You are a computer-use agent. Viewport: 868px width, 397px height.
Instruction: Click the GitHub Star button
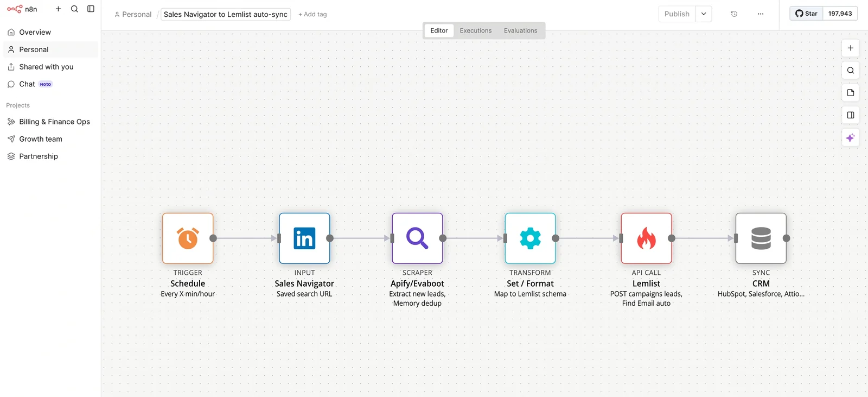point(807,14)
